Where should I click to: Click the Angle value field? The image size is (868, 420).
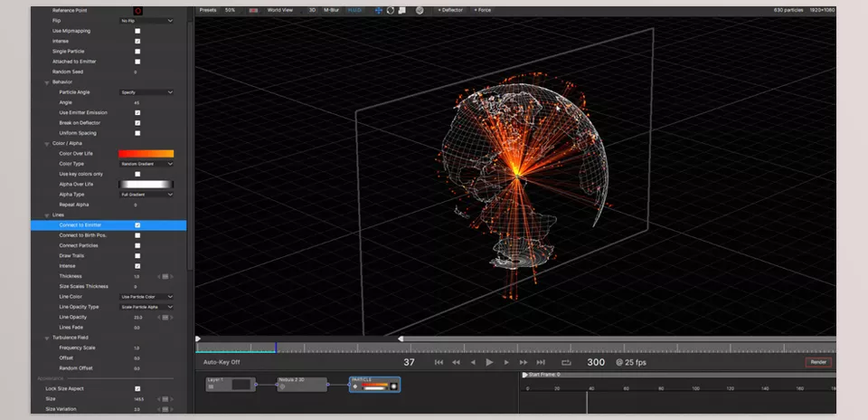137,103
